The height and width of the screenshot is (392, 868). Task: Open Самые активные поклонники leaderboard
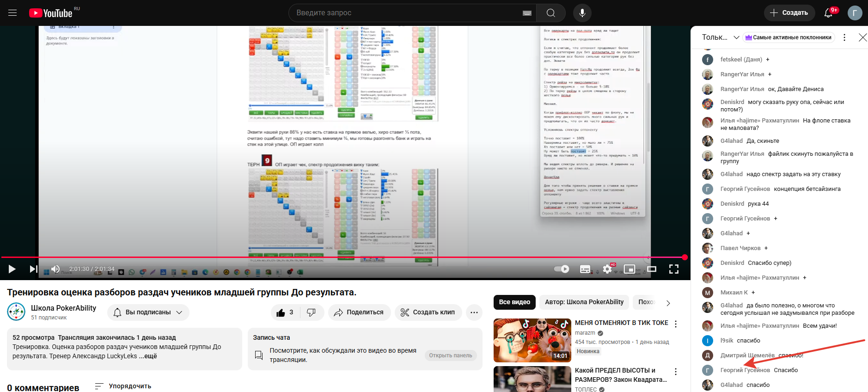coord(789,37)
